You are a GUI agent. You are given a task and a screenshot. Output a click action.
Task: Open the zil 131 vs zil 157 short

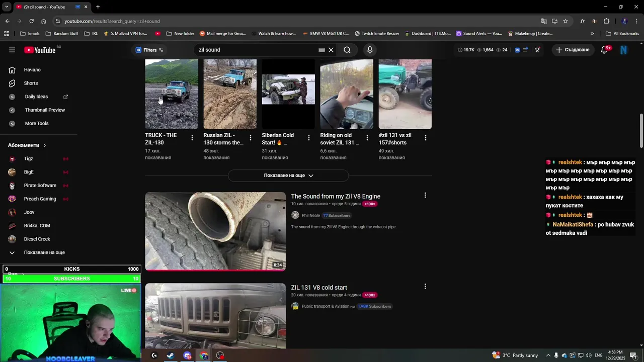pyautogui.click(x=405, y=94)
